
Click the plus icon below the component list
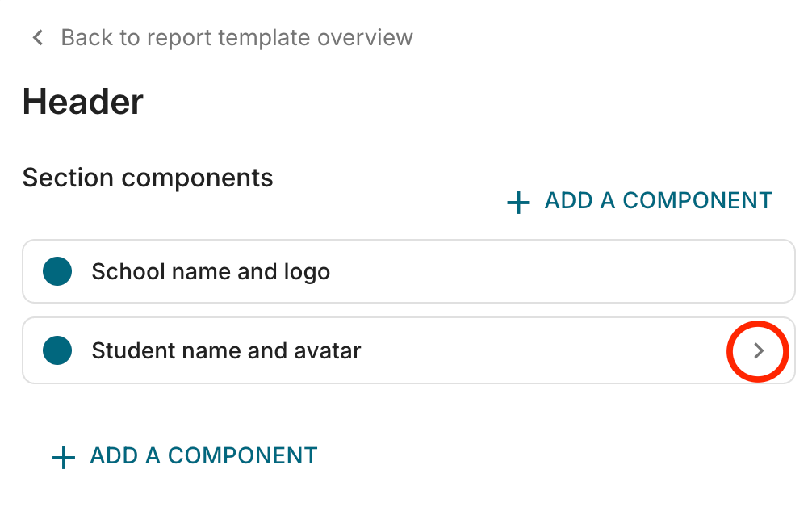coord(64,458)
